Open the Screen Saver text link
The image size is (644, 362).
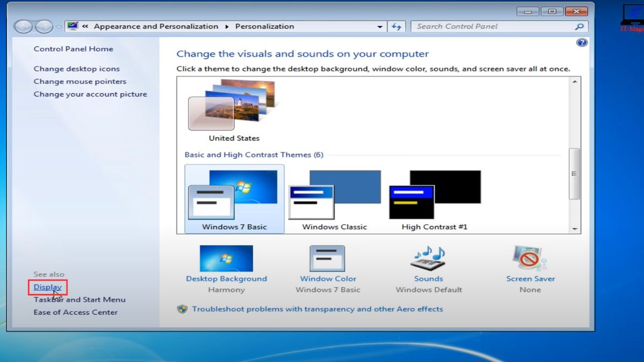[531, 279]
